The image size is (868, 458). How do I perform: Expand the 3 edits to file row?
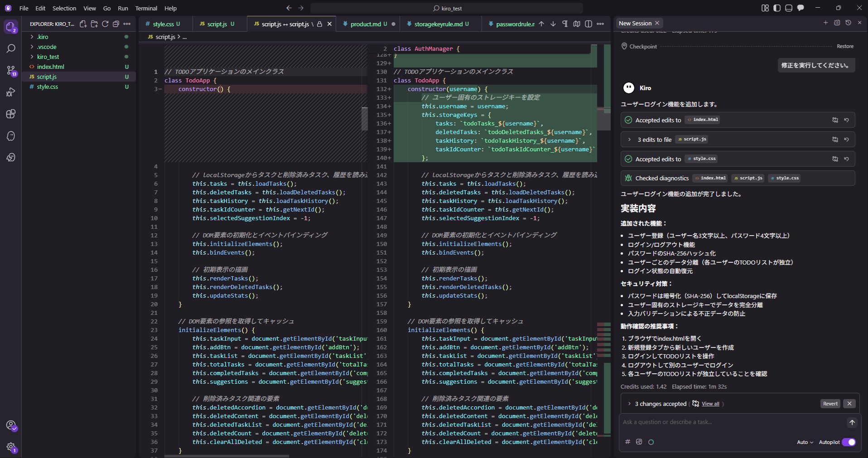coord(629,140)
